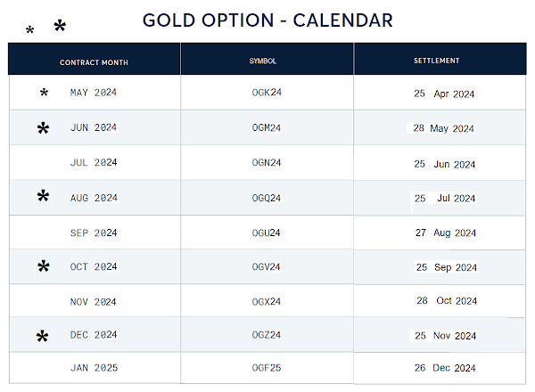Click the OGM24 symbol cell

267,127
